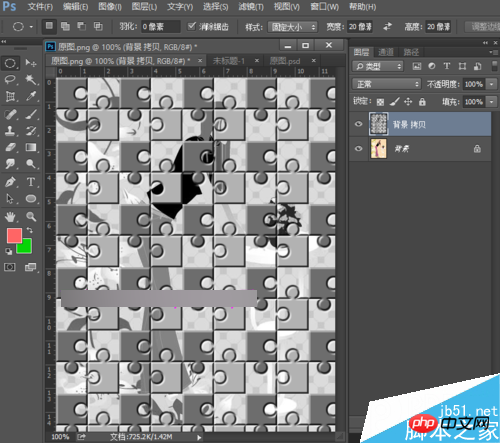This screenshot has width=500, height=443.
Task: Select the Horizontal Type tool
Action: [x=31, y=182]
